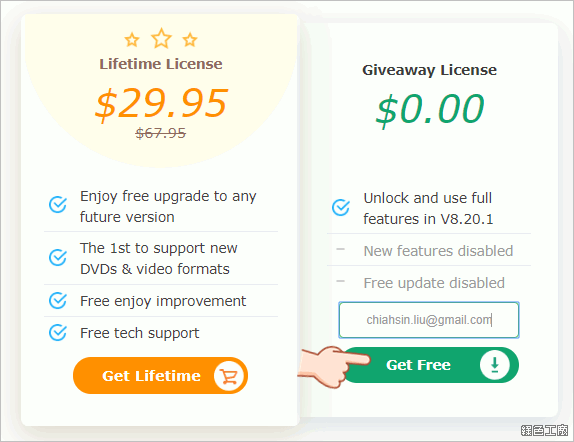Click checkmark beside Free enjoy improvement
574x442 pixels.
coord(58,301)
